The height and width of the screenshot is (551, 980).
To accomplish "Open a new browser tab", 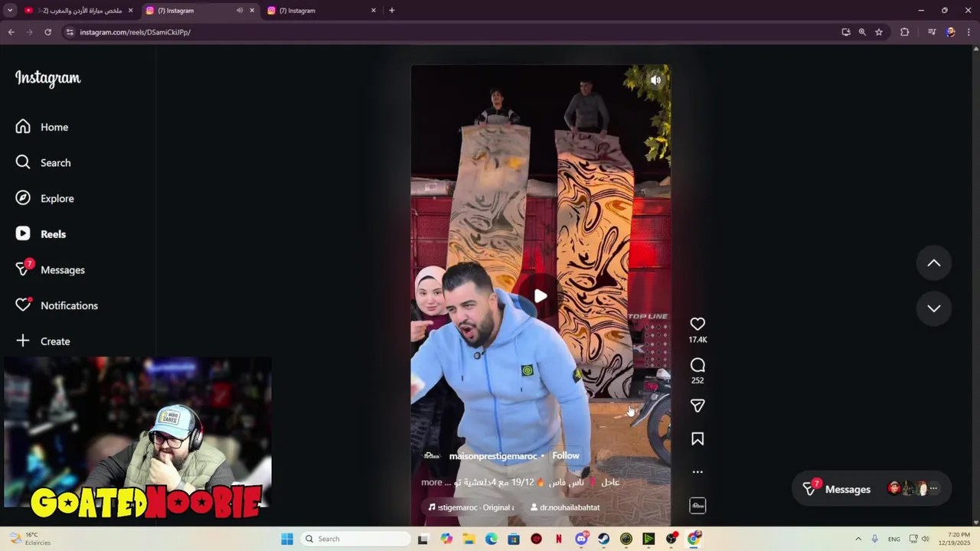I will (392, 11).
